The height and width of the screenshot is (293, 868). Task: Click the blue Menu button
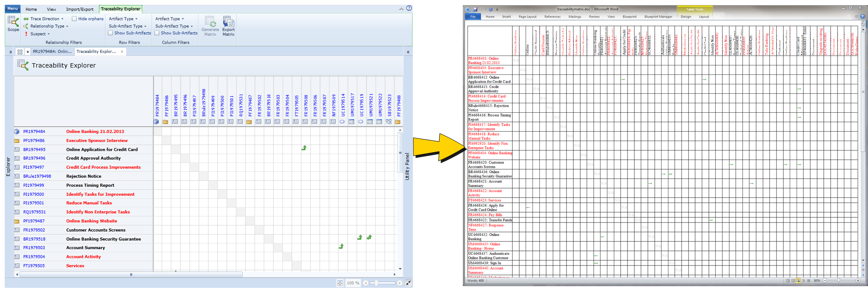coord(12,9)
